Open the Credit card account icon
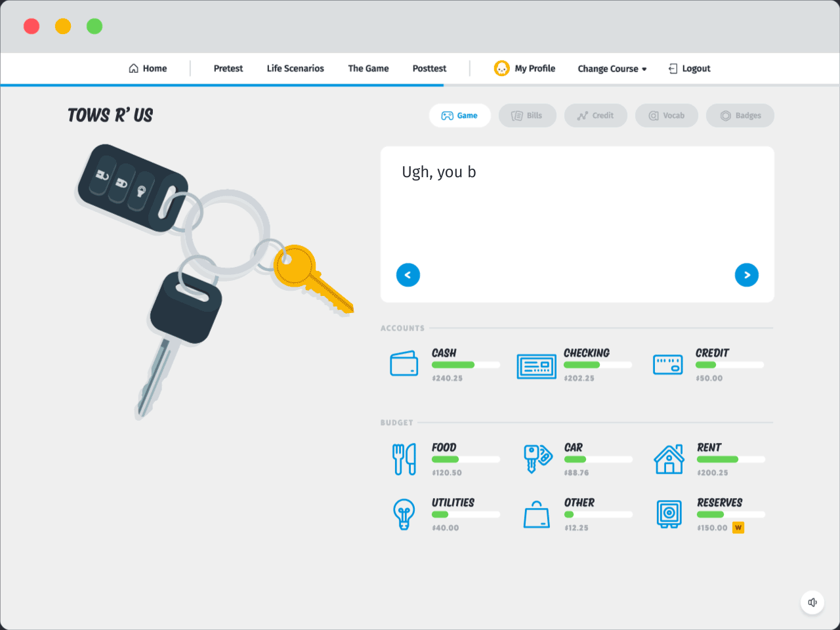840x630 pixels. coord(668,366)
